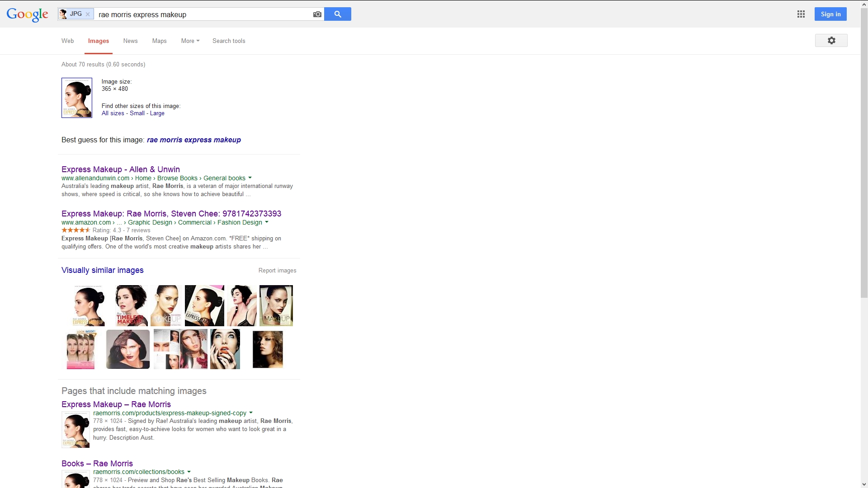Switch to the Web tab
The width and height of the screenshot is (868, 488).
click(68, 41)
